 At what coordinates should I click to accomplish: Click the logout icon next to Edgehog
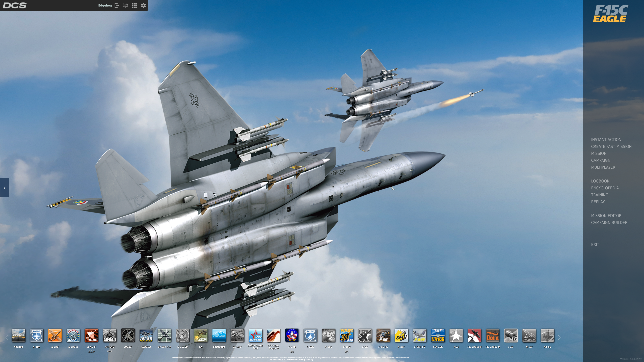click(x=117, y=6)
